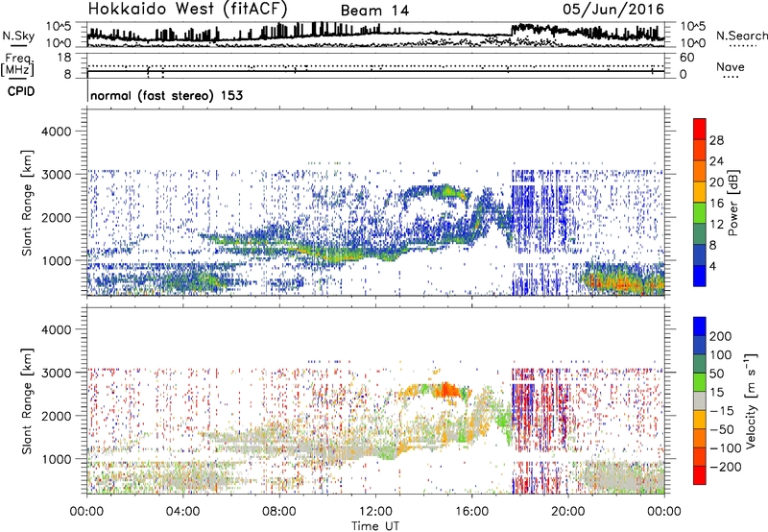768x532 pixels.
Task: Click the '-200' velocity colorbar value
Action: point(726,467)
